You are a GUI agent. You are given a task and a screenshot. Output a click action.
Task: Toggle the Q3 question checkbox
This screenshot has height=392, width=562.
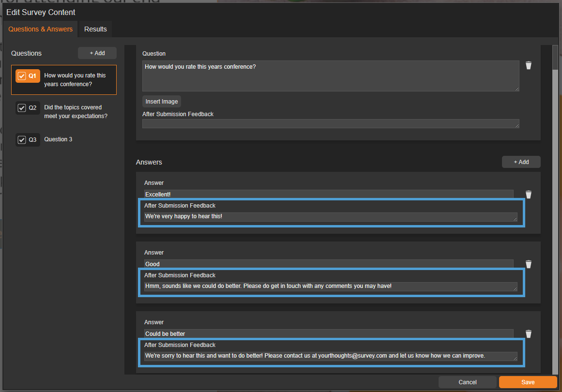(x=21, y=140)
